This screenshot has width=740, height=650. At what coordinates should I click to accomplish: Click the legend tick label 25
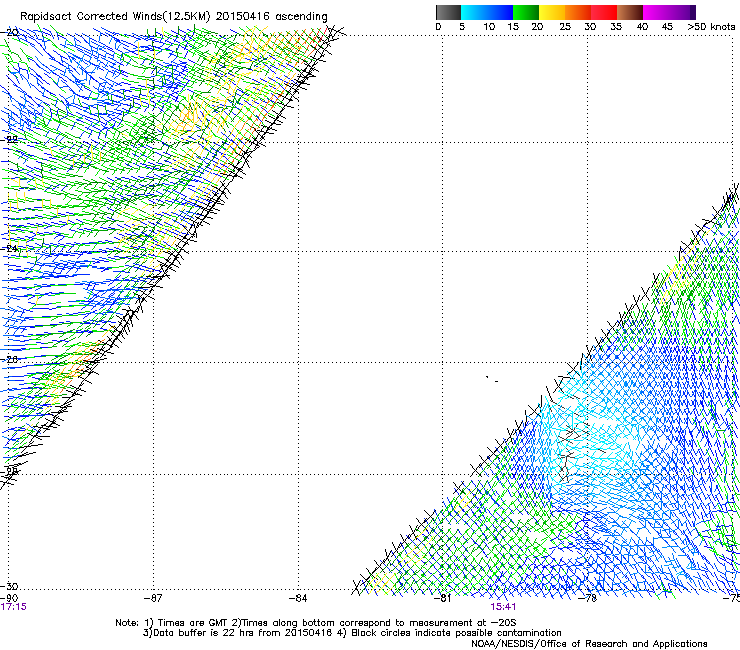coord(565,26)
